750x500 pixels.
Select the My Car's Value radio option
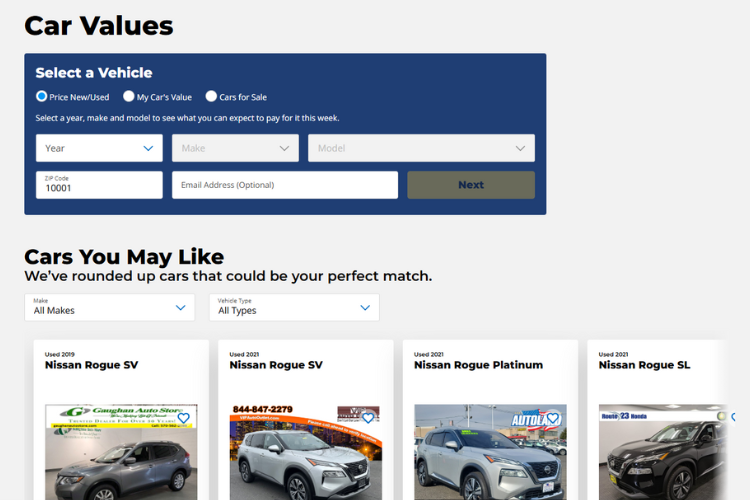coord(128,96)
